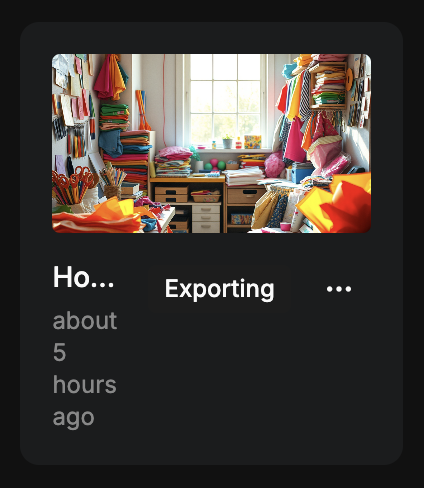Click the three dots on the project card

pyautogui.click(x=339, y=289)
